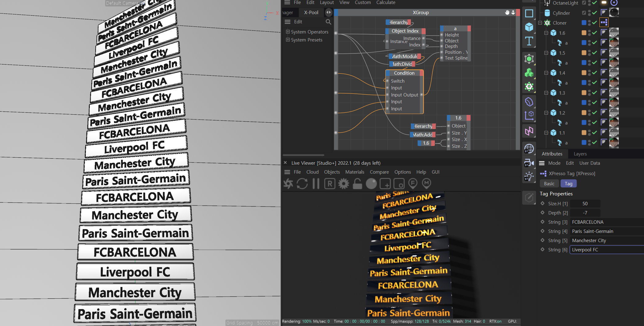Switch to the Layers tab
Viewport: 644px width, 326px height.
point(580,154)
